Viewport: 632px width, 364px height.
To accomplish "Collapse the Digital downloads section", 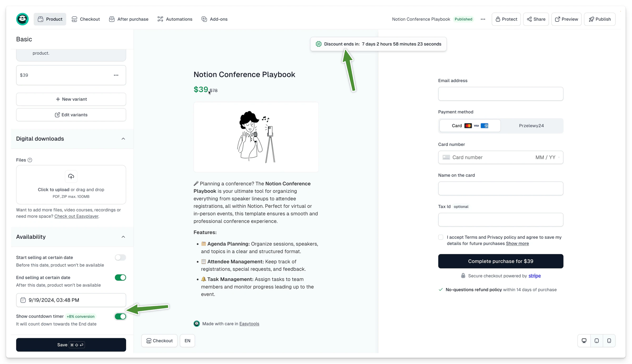I will coord(123,139).
